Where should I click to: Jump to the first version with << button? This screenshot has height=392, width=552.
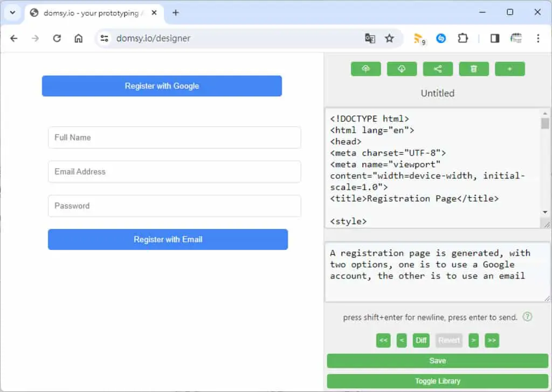[383, 340]
